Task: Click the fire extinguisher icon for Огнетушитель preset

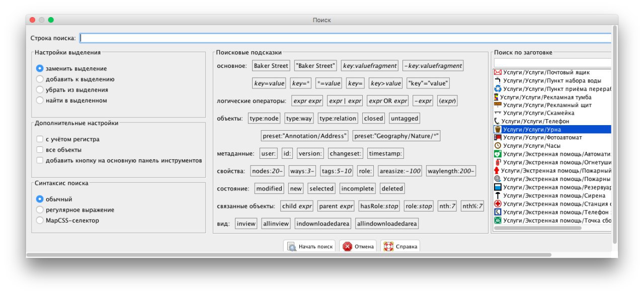Action: tap(498, 162)
